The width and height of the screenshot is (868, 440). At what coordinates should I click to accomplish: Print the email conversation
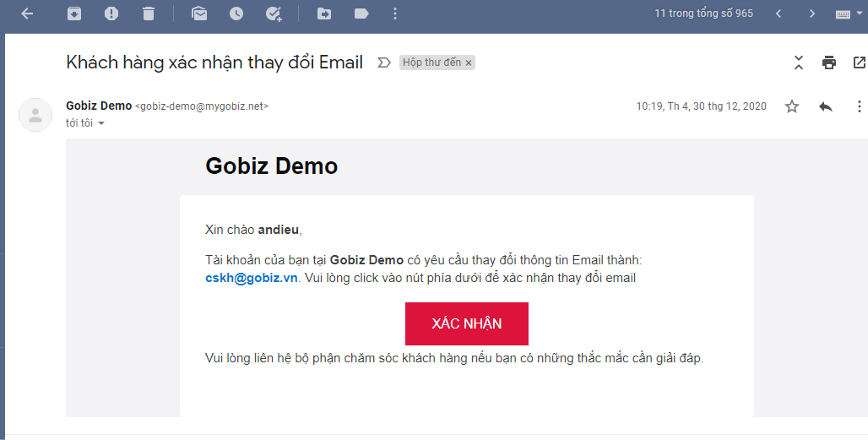[x=829, y=62]
